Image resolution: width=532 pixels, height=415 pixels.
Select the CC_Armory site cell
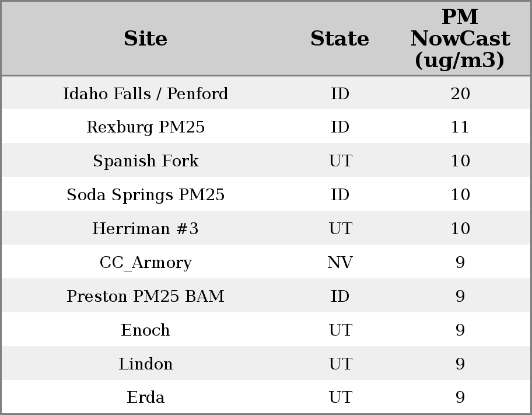(x=146, y=263)
